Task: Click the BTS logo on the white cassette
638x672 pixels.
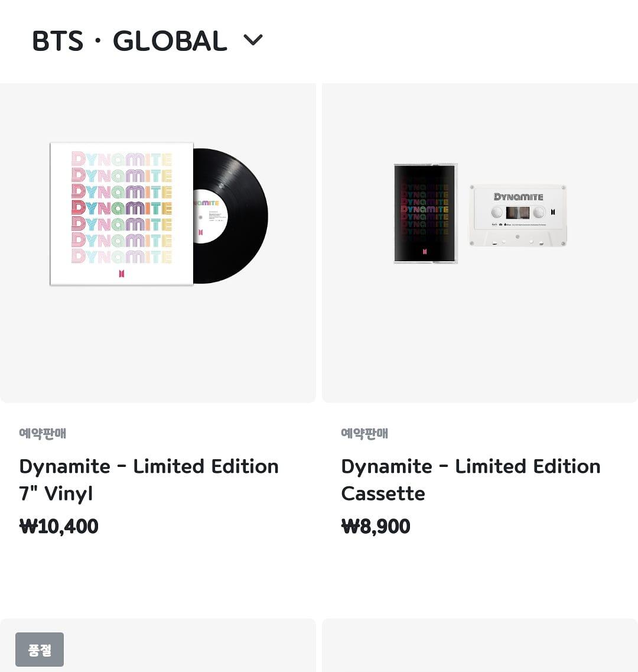Action: click(x=553, y=212)
